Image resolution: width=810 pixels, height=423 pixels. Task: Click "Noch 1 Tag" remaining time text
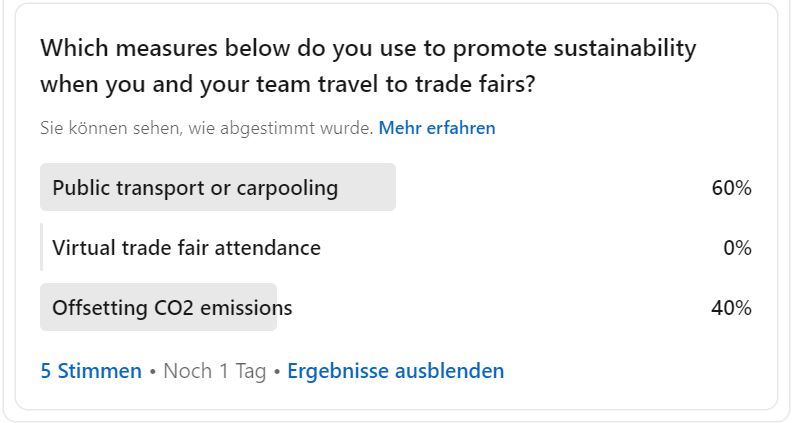point(214,371)
